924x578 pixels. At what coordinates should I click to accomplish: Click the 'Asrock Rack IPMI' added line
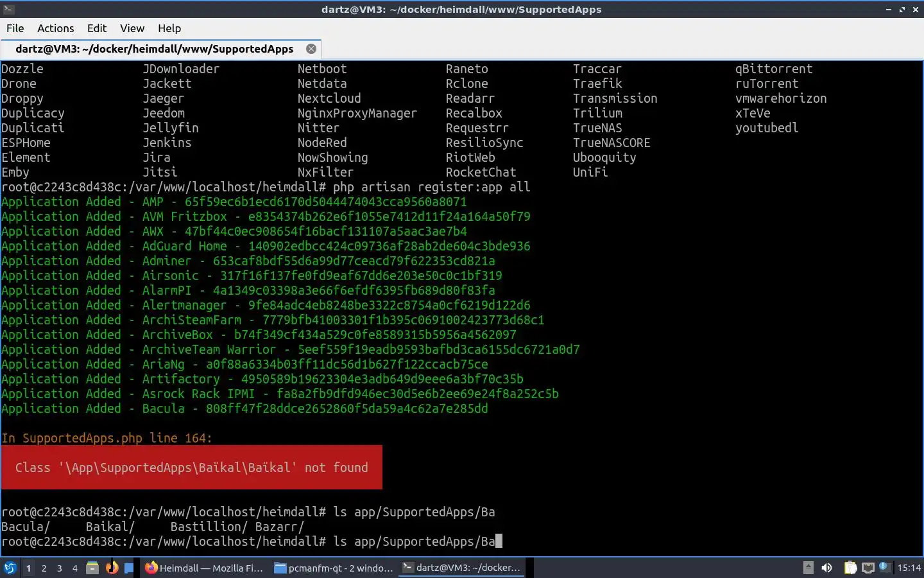[280, 394]
